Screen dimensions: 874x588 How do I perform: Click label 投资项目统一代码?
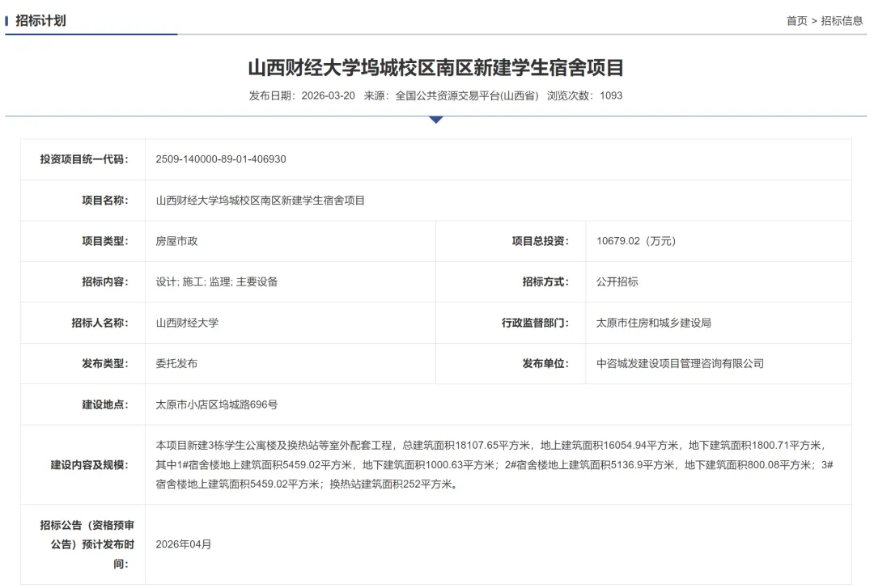pyautogui.click(x=84, y=159)
